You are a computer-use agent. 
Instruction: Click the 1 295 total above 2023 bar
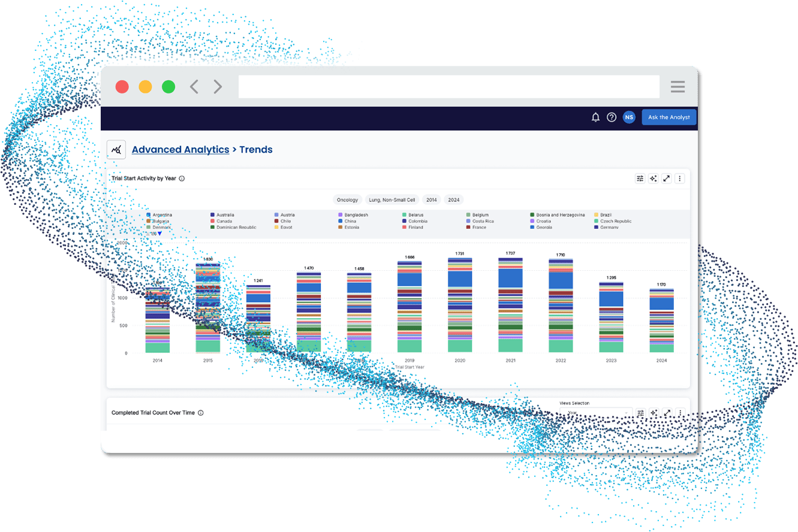click(611, 278)
